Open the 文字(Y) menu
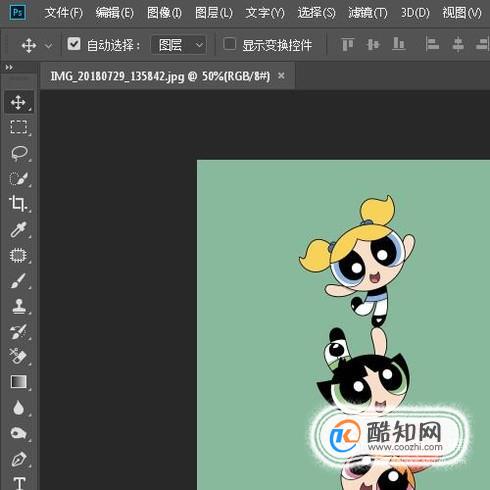Image resolution: width=490 pixels, height=490 pixels. point(265,13)
